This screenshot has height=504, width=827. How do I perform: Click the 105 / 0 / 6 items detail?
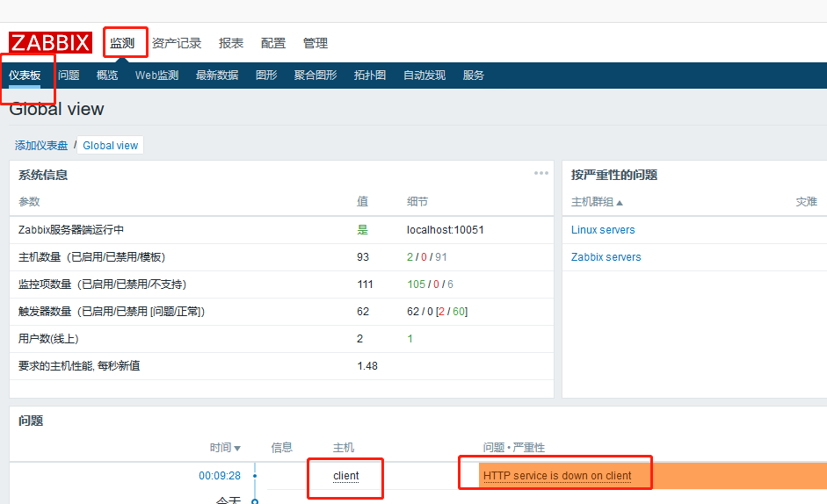430,284
